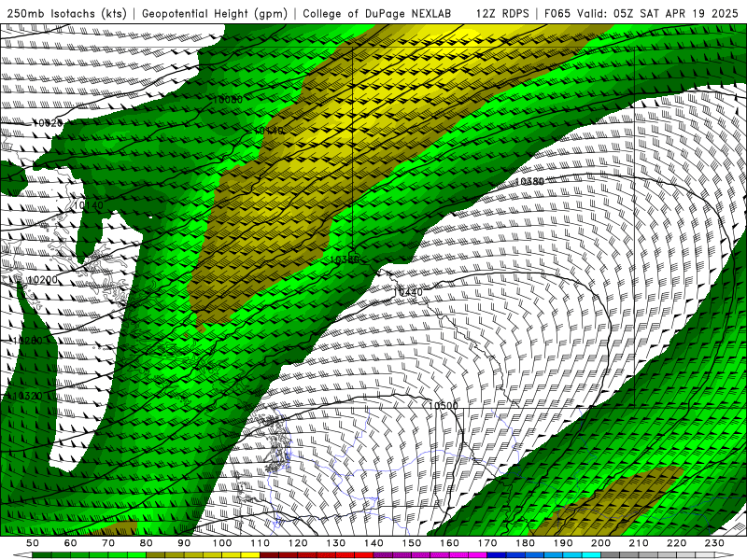This screenshot has width=747, height=560.
Task: Click the 60 value on color scale
Action: [71, 543]
